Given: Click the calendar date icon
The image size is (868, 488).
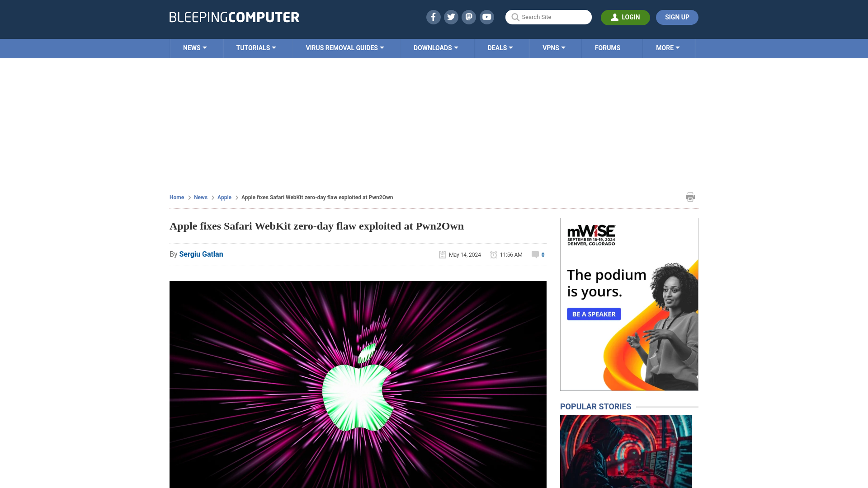Looking at the screenshot, I should click(442, 254).
